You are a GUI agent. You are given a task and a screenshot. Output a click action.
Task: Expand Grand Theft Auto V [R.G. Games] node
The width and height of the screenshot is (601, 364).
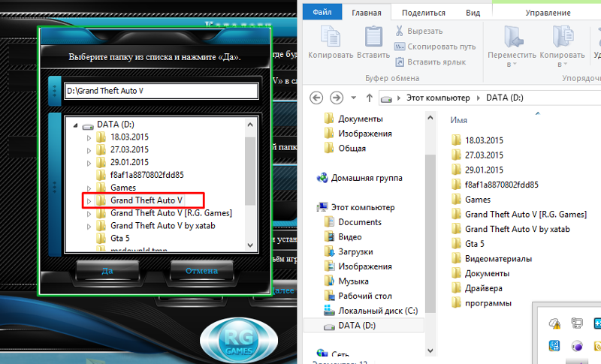click(x=89, y=214)
